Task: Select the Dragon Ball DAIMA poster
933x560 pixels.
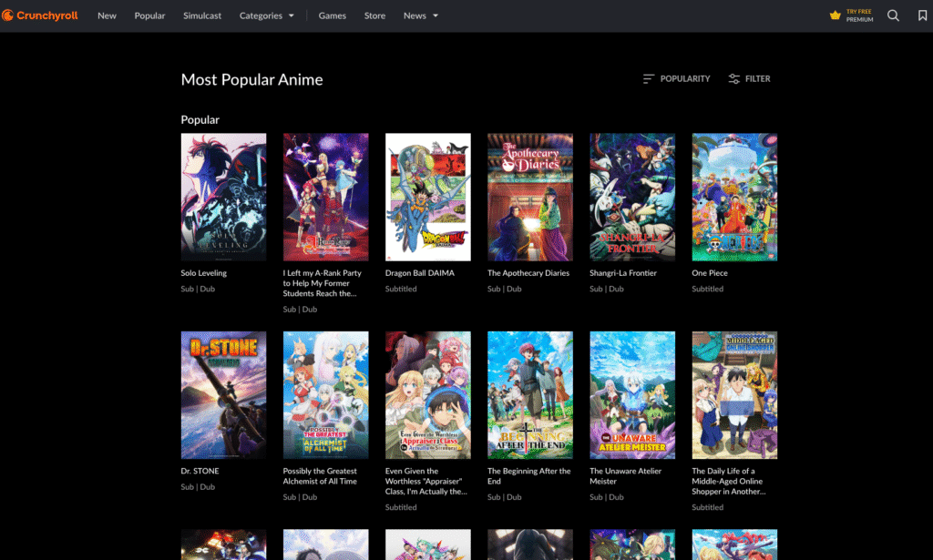Action: (x=428, y=197)
